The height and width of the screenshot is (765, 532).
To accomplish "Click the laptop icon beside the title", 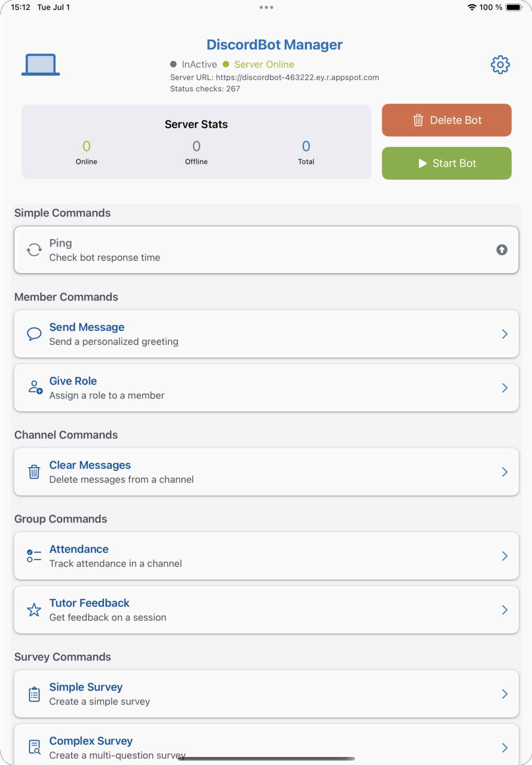I will point(40,64).
